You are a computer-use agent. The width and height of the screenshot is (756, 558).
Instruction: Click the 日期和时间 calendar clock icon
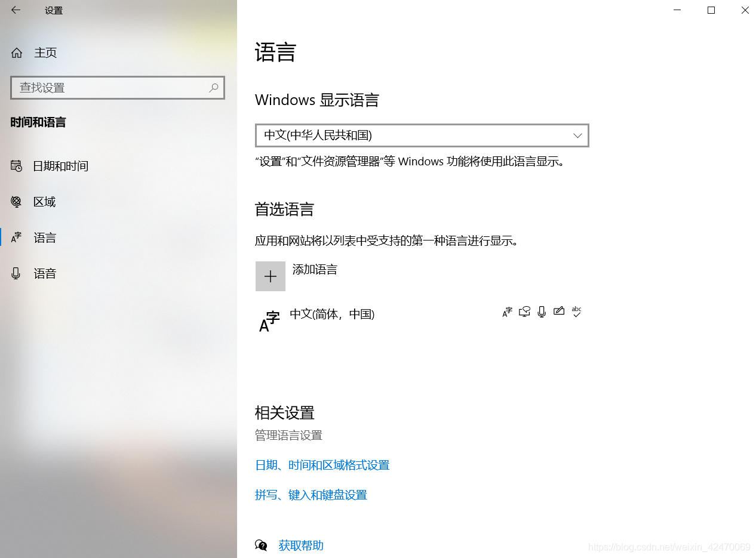click(17, 166)
